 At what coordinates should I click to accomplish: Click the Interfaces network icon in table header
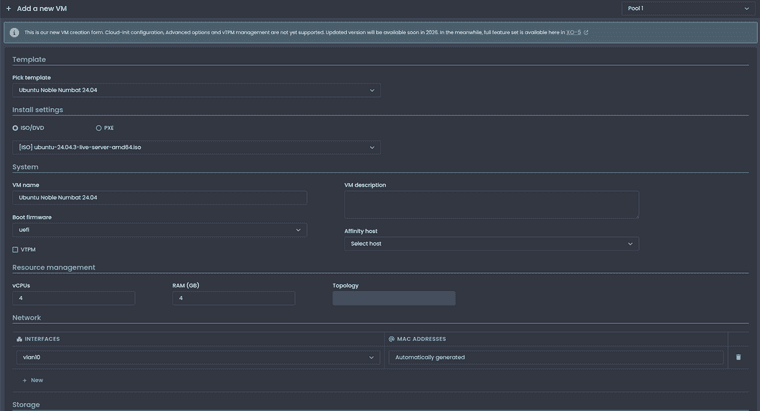click(19, 339)
